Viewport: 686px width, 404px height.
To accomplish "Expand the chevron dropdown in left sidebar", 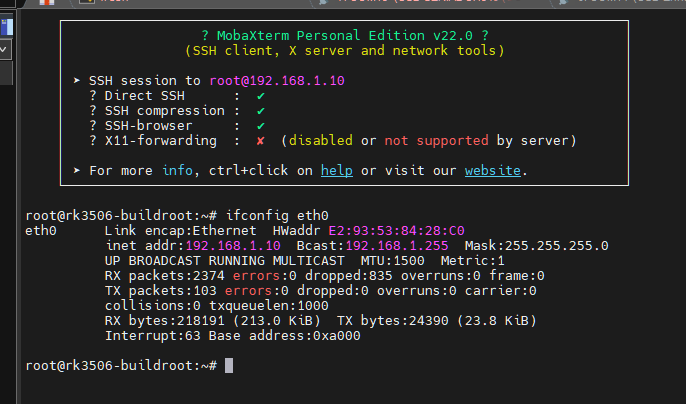I will [4, 49].
